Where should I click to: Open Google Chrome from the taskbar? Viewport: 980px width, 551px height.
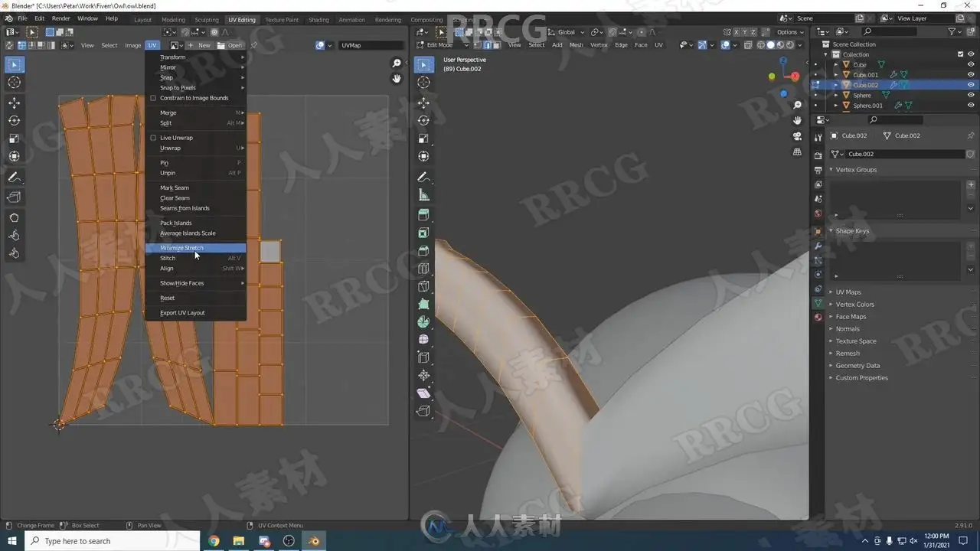pos(214,541)
